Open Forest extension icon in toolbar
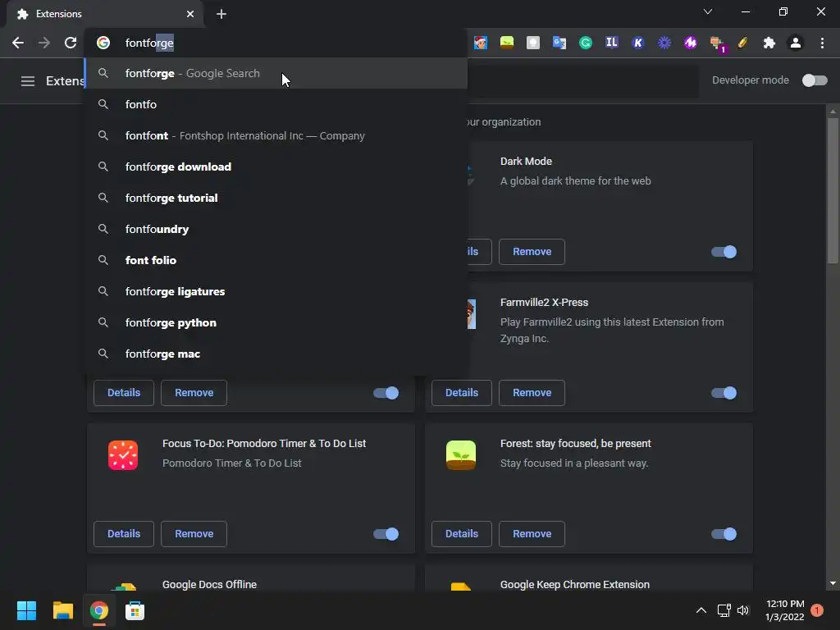 507,43
